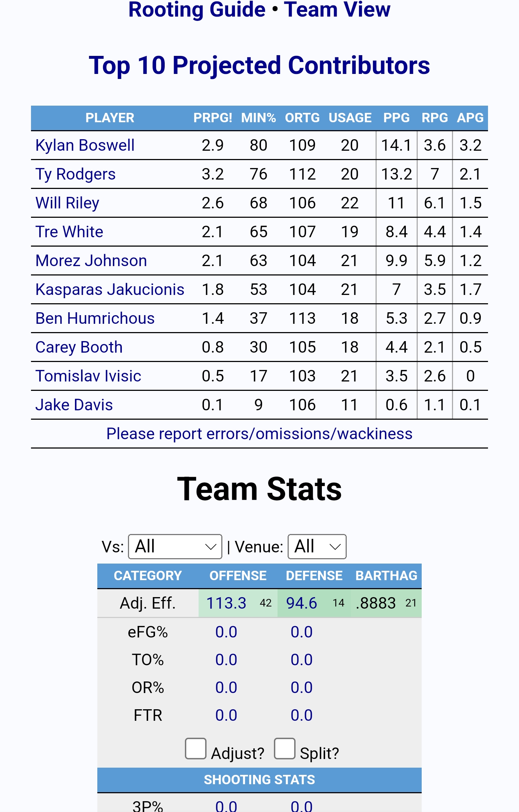
Task: Sort by MIN% column header
Action: coord(258,118)
